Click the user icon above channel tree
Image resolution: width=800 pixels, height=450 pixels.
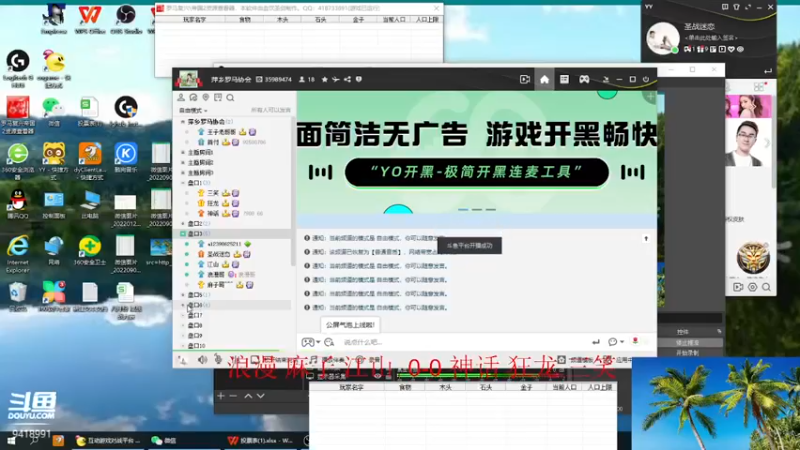(181, 97)
